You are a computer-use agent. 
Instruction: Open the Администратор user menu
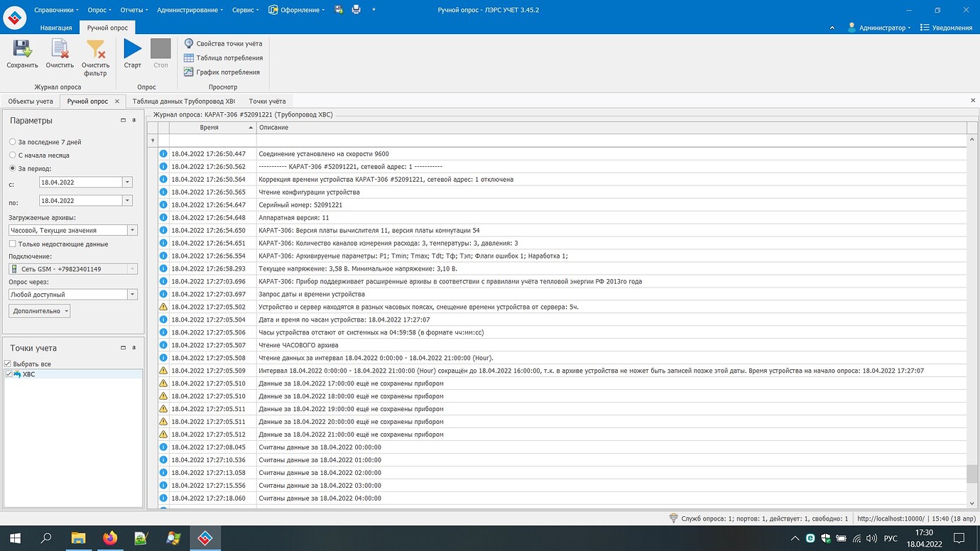coord(878,28)
